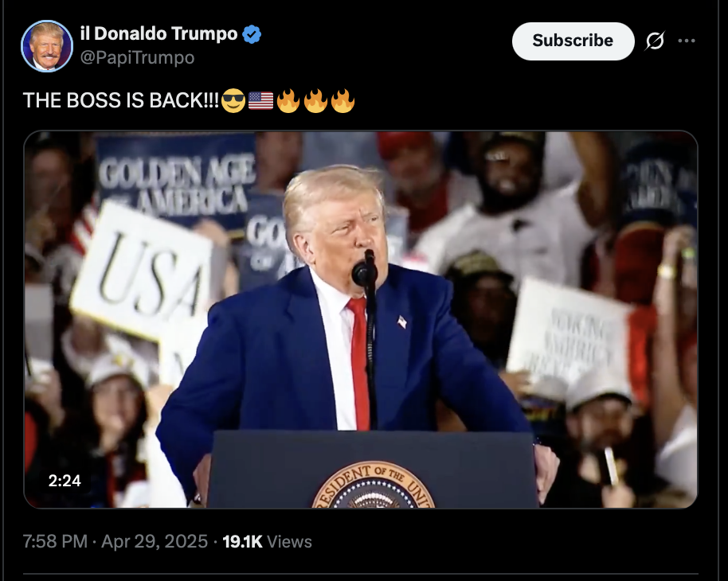
Task: Click the presidential seal on the podium
Action: click(374, 485)
